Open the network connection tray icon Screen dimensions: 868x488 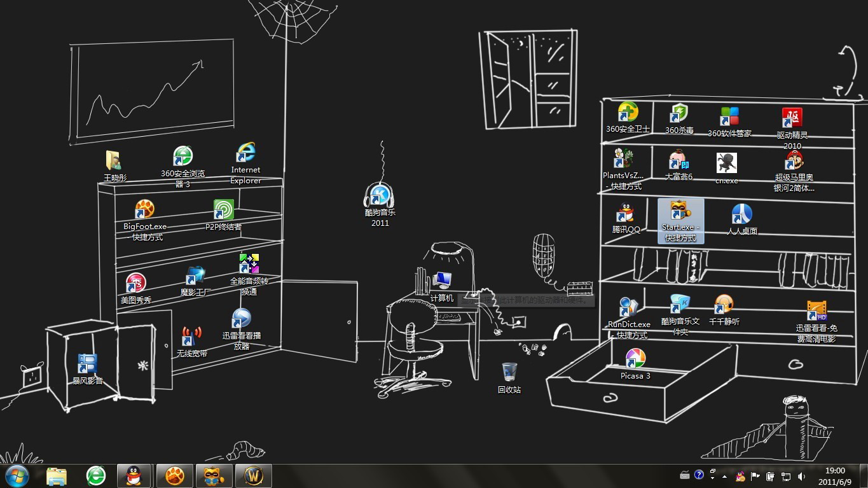pos(786,476)
